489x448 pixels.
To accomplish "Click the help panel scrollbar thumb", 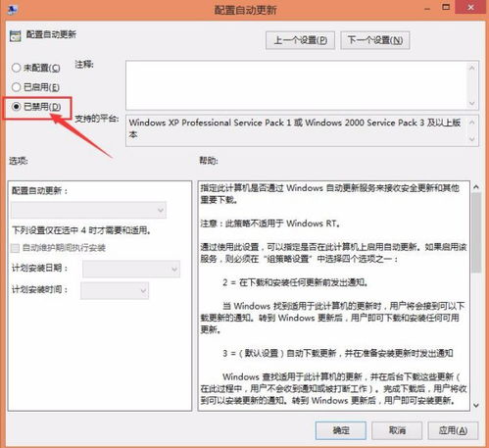I will click(476, 232).
